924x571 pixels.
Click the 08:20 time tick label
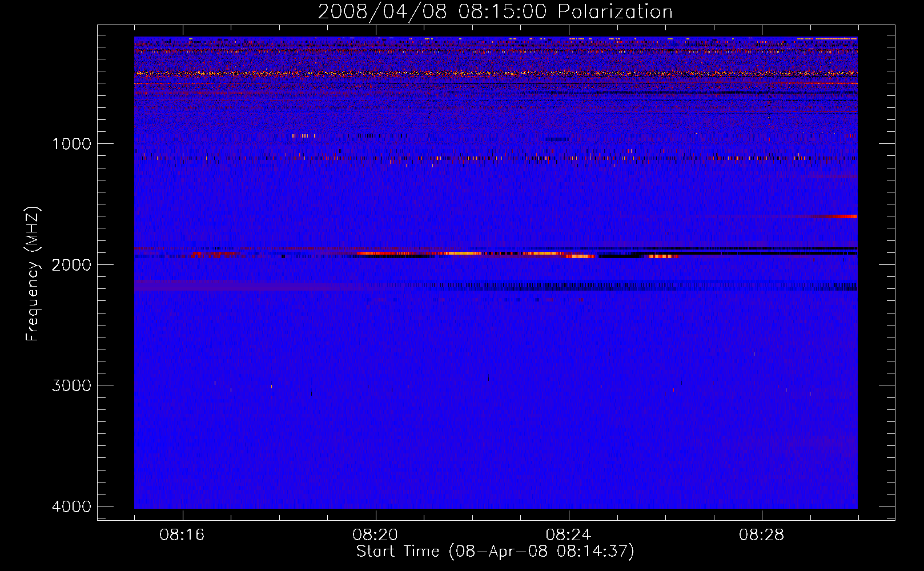tap(375, 535)
